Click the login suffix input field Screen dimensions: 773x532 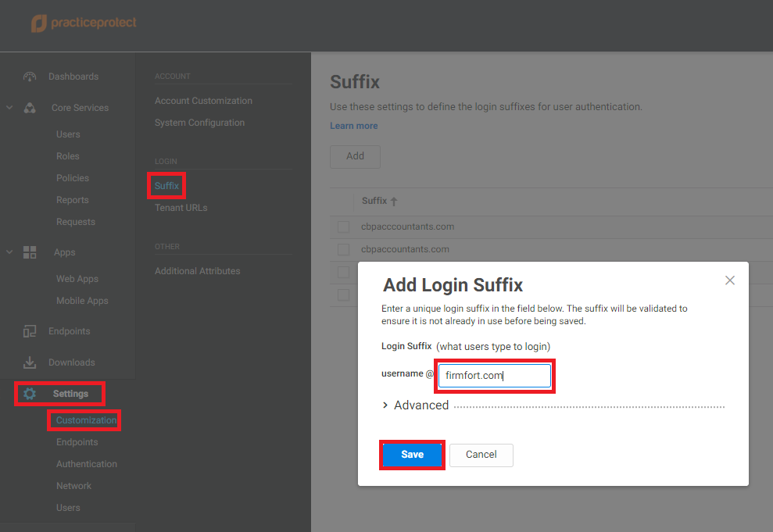pyautogui.click(x=495, y=376)
